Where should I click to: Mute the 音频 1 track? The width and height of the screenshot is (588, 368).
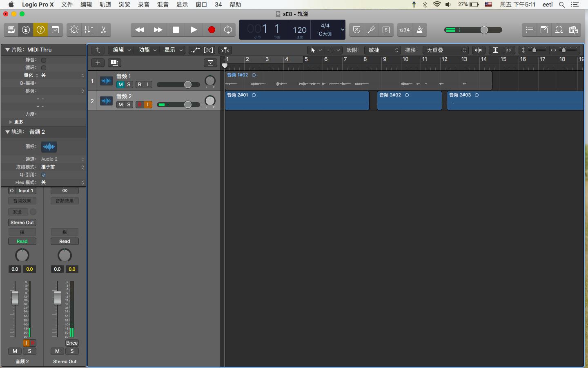pos(120,85)
